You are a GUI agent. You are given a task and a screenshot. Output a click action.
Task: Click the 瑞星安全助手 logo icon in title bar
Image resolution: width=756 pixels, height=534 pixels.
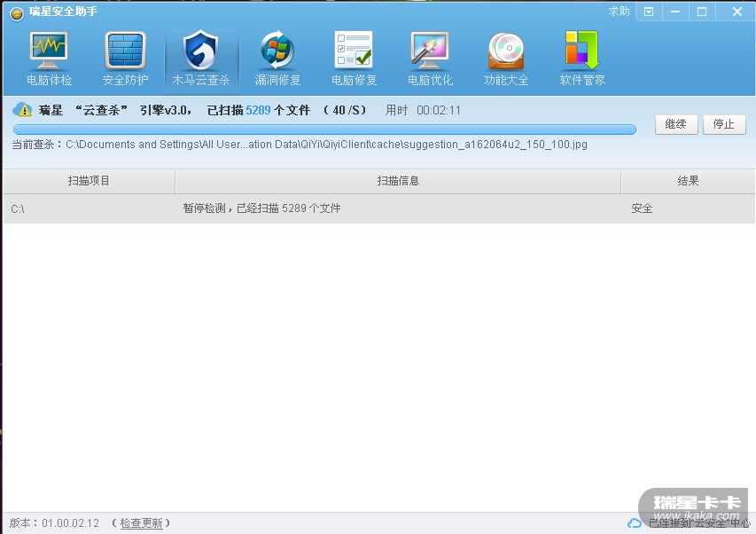[x=16, y=14]
